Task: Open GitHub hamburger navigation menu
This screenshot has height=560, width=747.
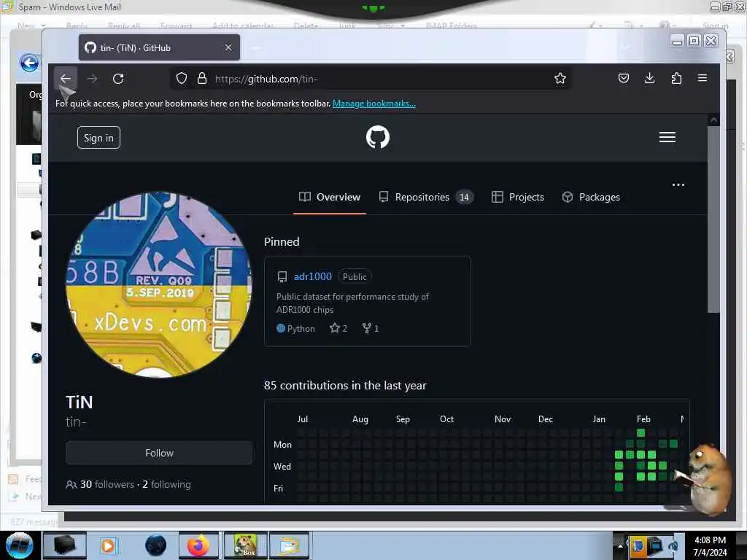Action: click(x=667, y=137)
